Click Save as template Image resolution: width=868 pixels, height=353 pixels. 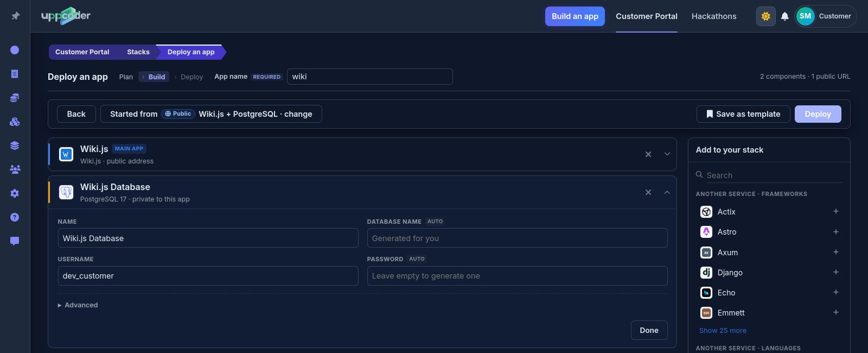click(x=743, y=114)
